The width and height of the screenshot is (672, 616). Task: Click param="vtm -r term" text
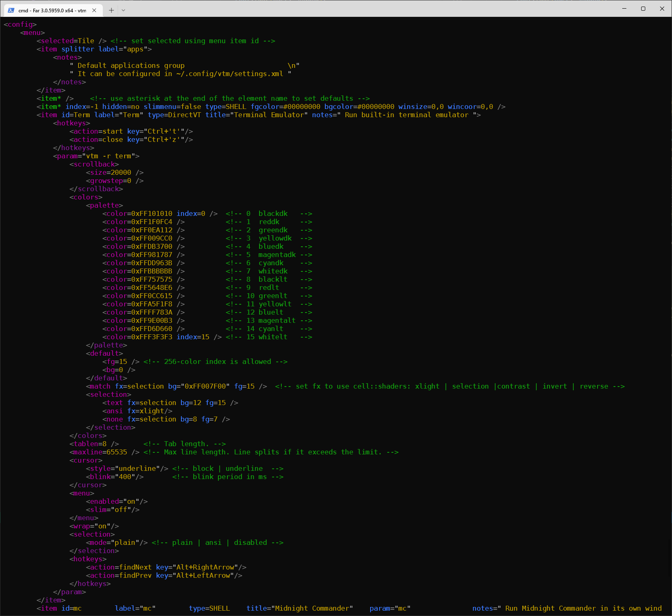pos(96,156)
